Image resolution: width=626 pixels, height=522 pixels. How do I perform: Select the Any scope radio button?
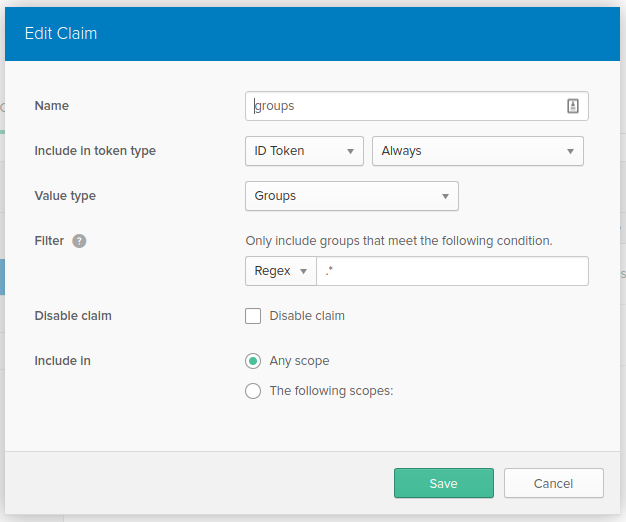coord(253,361)
